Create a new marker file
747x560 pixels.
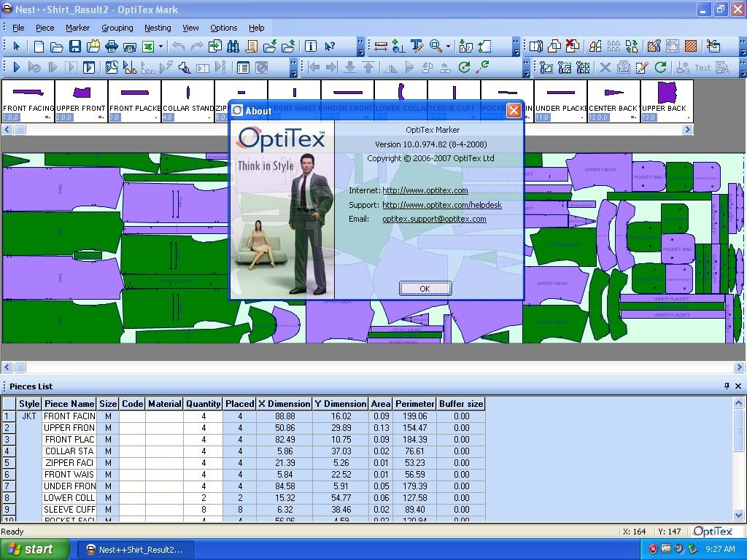39,46
